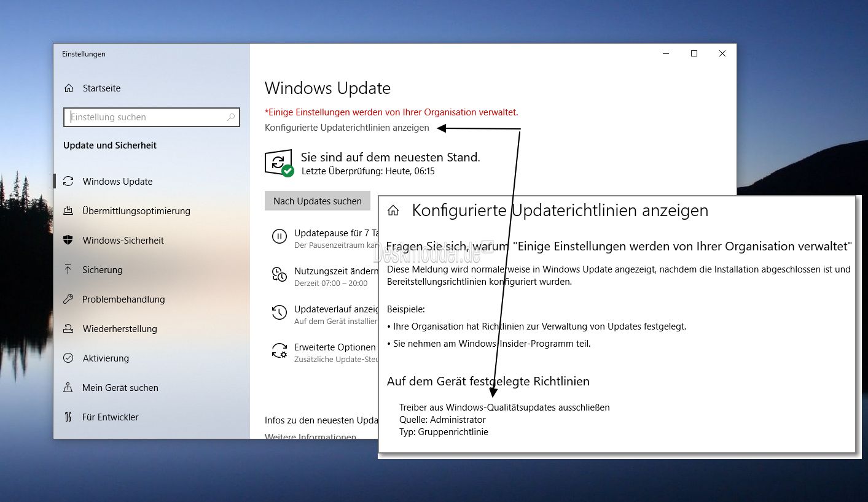Click the Update und Sicherheit heading
Screen dimensions: 868x502
click(x=110, y=145)
